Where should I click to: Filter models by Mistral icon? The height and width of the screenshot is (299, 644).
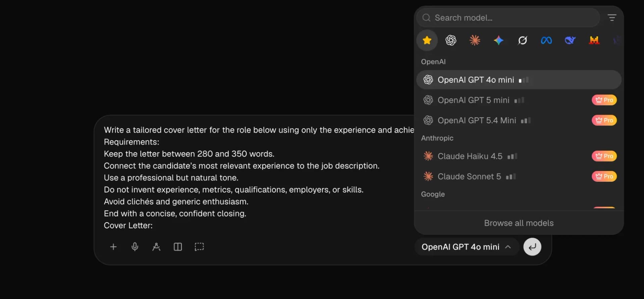click(594, 41)
